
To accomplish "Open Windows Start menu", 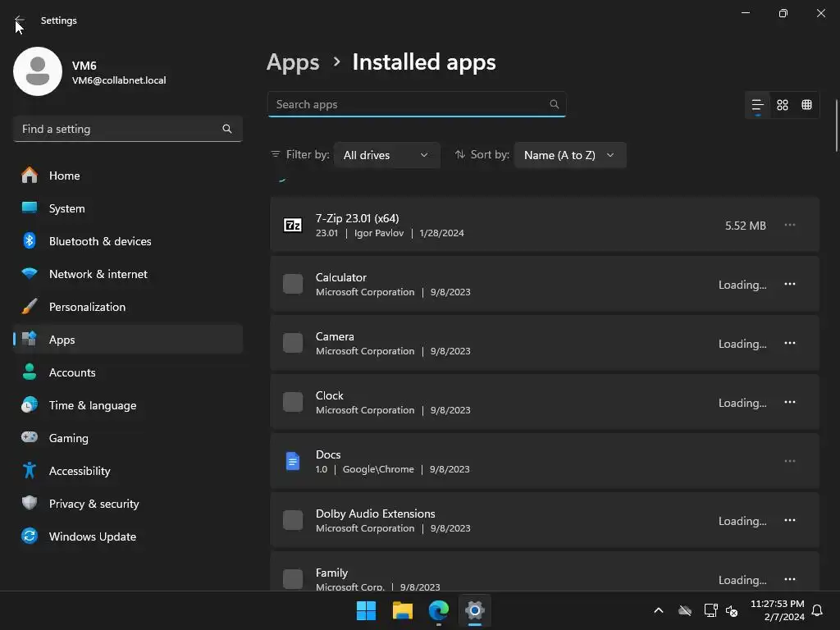I will coord(366,610).
